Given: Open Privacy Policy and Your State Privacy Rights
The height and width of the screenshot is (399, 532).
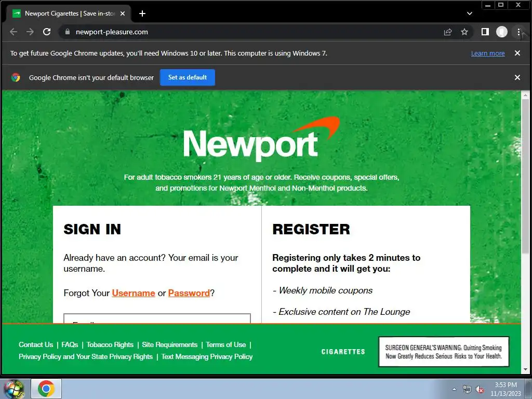Looking at the screenshot, I should [86, 356].
